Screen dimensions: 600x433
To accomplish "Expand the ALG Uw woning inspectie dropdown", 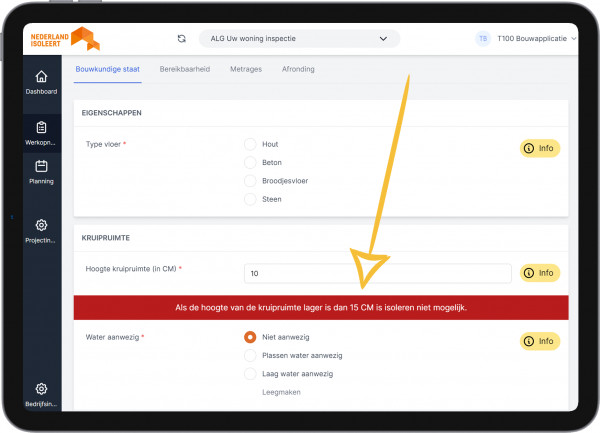I will (x=298, y=39).
